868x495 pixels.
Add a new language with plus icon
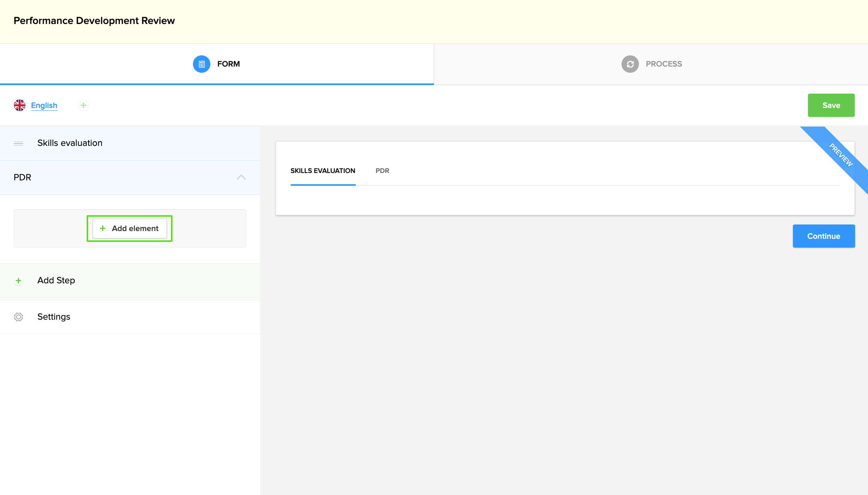83,105
